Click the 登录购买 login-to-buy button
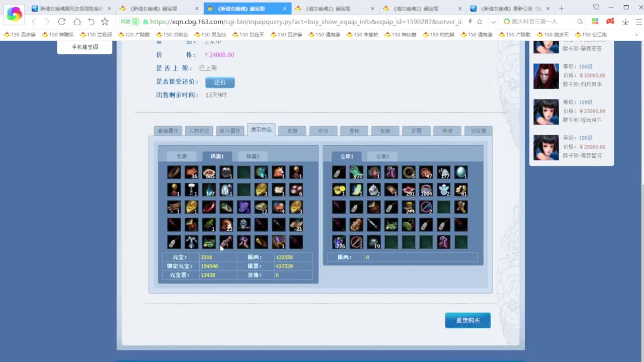The height and width of the screenshot is (362, 644). pyautogui.click(x=468, y=320)
